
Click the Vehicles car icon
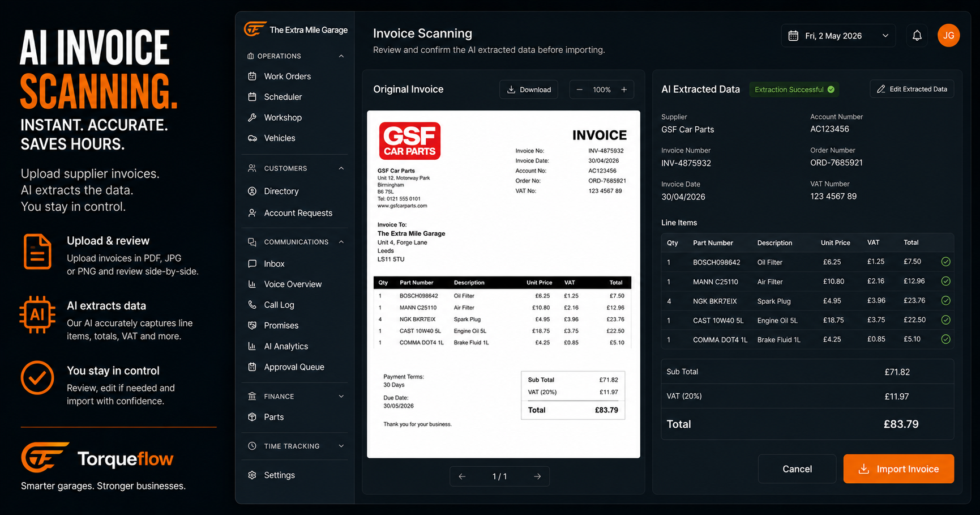click(x=252, y=138)
